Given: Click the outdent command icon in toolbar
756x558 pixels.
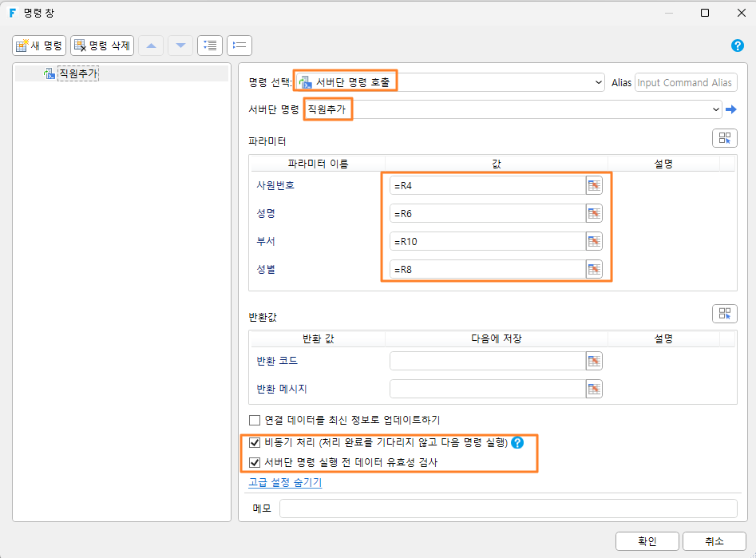Looking at the screenshot, I should 239,46.
